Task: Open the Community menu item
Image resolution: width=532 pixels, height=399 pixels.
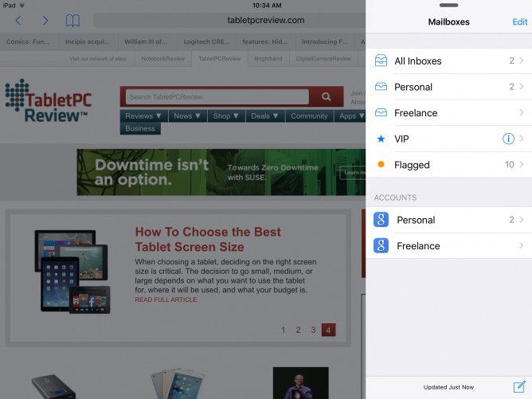Action: [x=309, y=116]
